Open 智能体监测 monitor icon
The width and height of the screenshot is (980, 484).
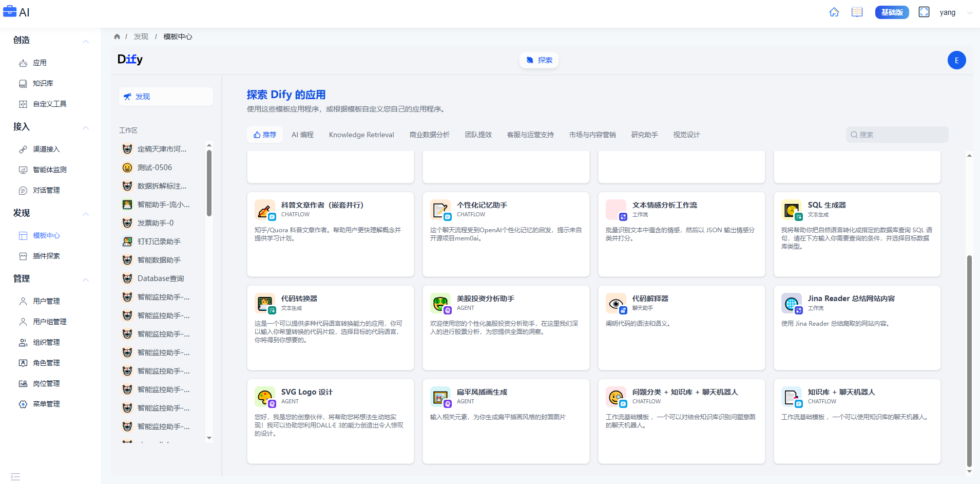(23, 170)
